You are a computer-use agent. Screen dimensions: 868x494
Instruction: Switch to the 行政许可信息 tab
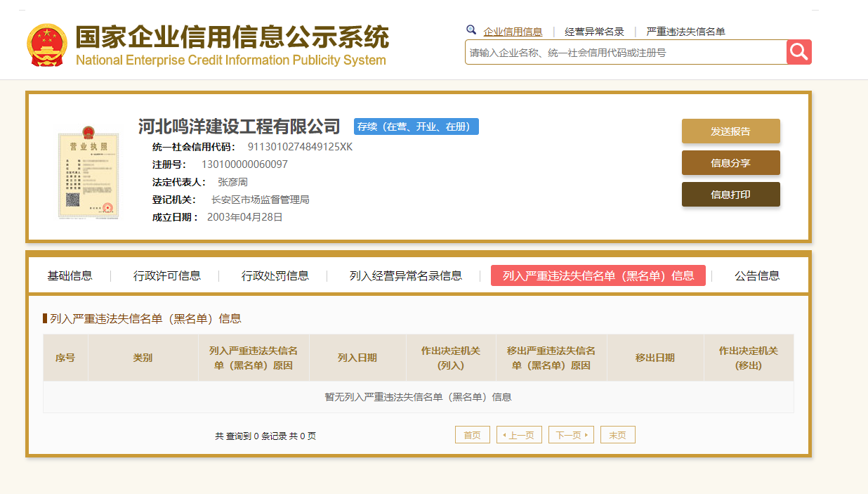(167, 275)
